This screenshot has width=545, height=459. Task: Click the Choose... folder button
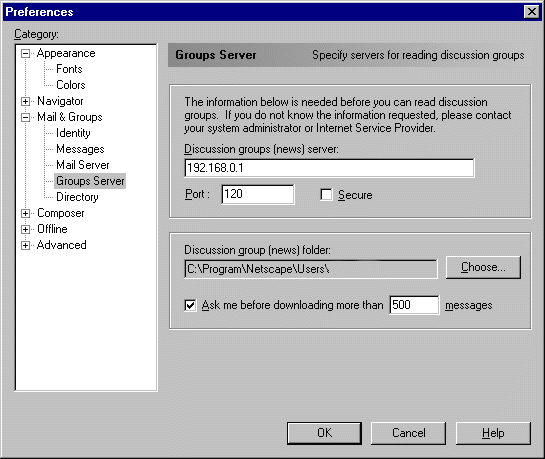(x=483, y=267)
